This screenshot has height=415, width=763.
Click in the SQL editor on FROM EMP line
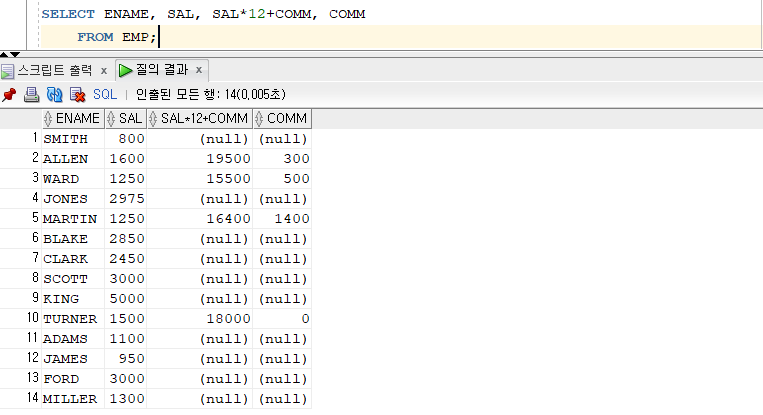tap(400, 37)
